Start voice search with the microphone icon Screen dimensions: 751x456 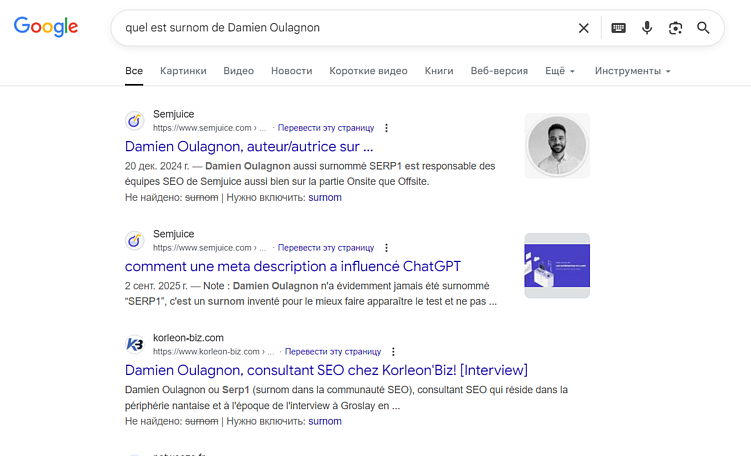coord(647,28)
